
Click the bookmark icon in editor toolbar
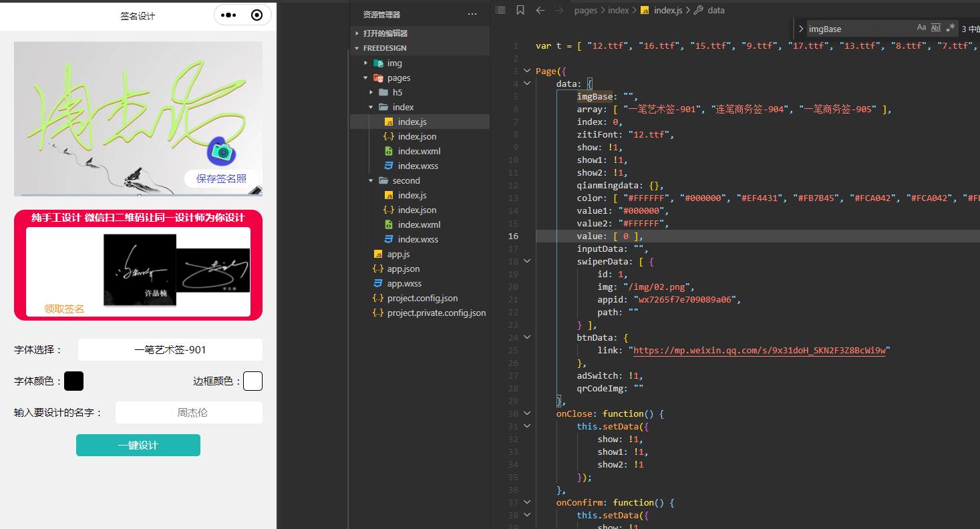pyautogui.click(x=520, y=10)
